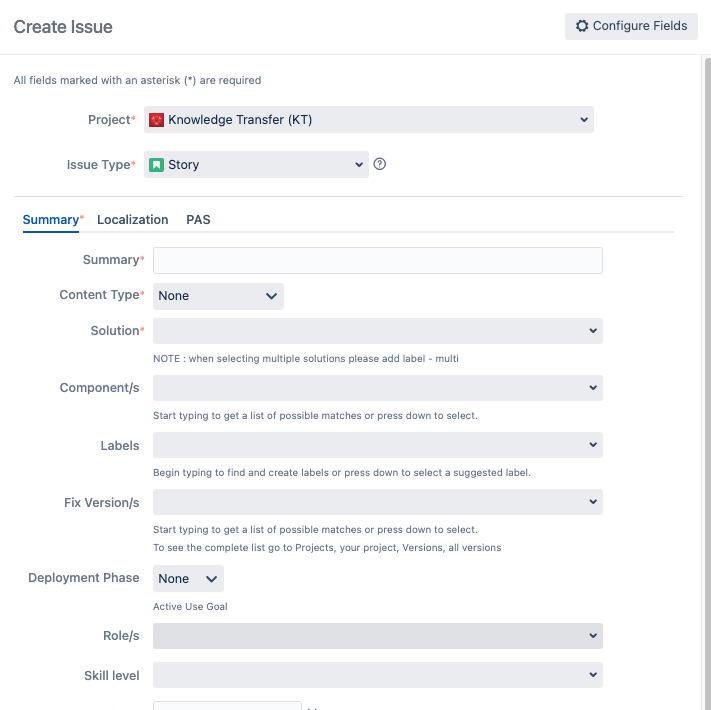
Task: Switch to the PAS tab
Action: [x=198, y=220]
